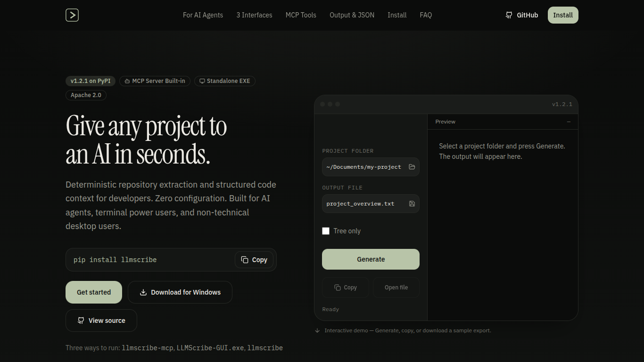This screenshot has height=362, width=644.
Task: Click the Apache 2.0 license badge
Action: pyautogui.click(x=86, y=95)
